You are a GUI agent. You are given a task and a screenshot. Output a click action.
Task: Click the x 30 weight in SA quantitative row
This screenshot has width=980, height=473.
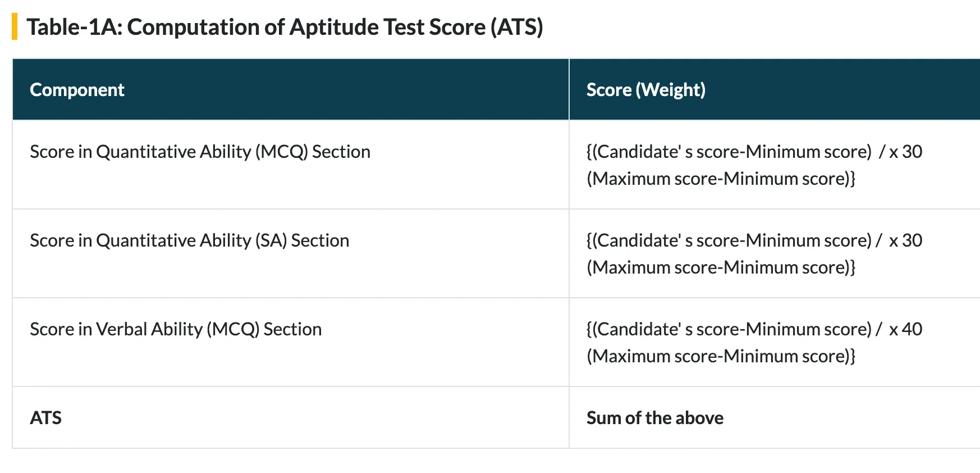click(x=905, y=240)
